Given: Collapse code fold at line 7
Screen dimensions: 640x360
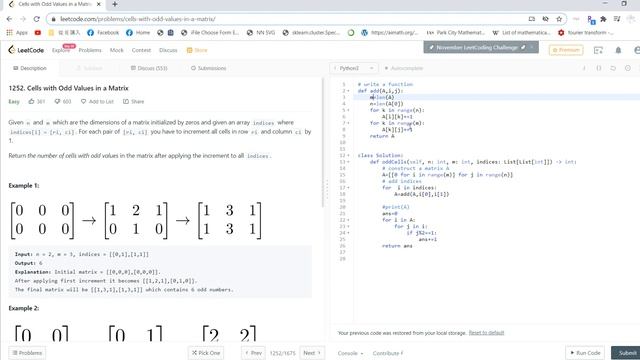Looking at the screenshot, I should [x=348, y=123].
